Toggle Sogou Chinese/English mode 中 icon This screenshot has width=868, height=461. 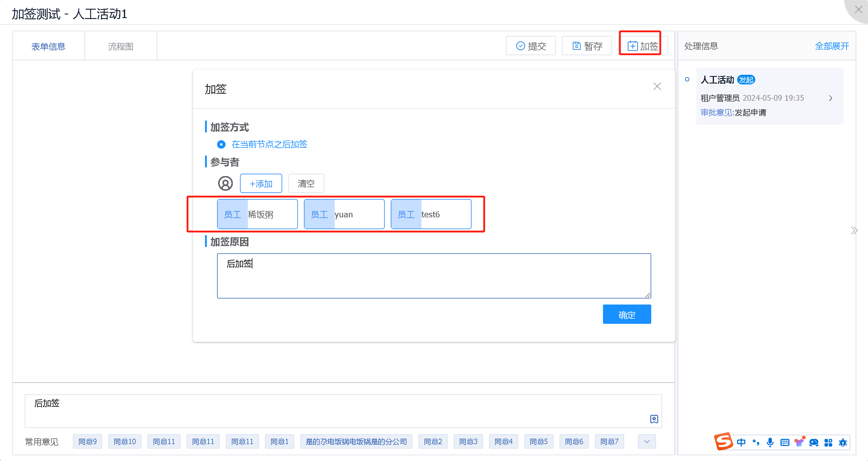[x=741, y=442]
